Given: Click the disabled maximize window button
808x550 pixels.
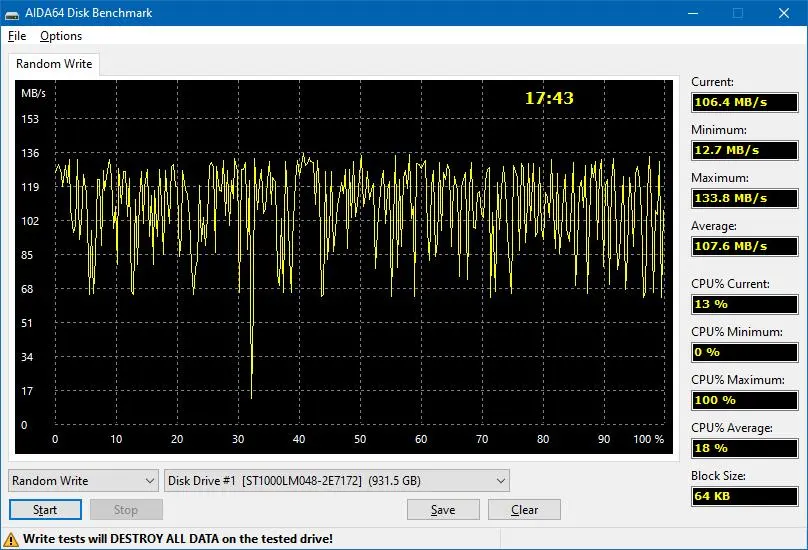Looking at the screenshot, I should click(738, 13).
